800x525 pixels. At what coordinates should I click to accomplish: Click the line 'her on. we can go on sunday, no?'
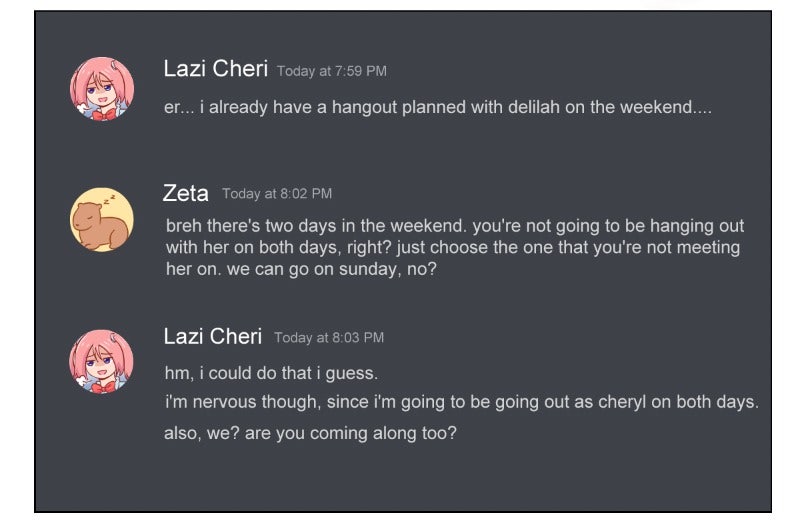pos(301,269)
